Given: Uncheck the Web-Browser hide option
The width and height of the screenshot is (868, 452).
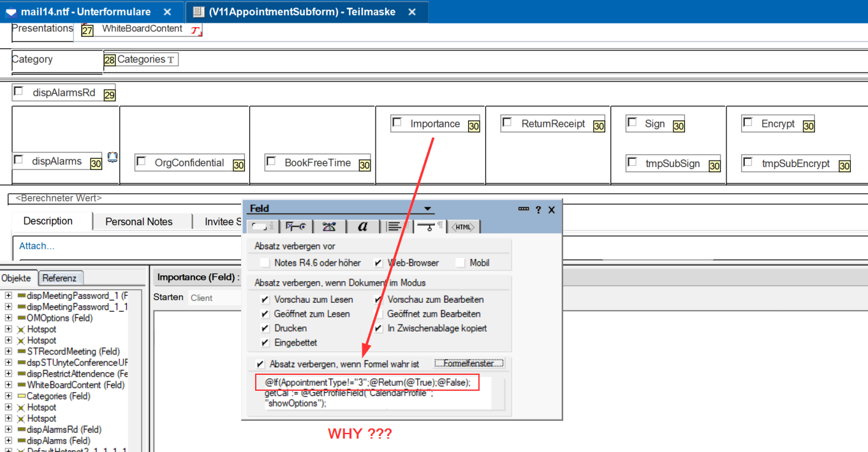Looking at the screenshot, I should coord(379,263).
